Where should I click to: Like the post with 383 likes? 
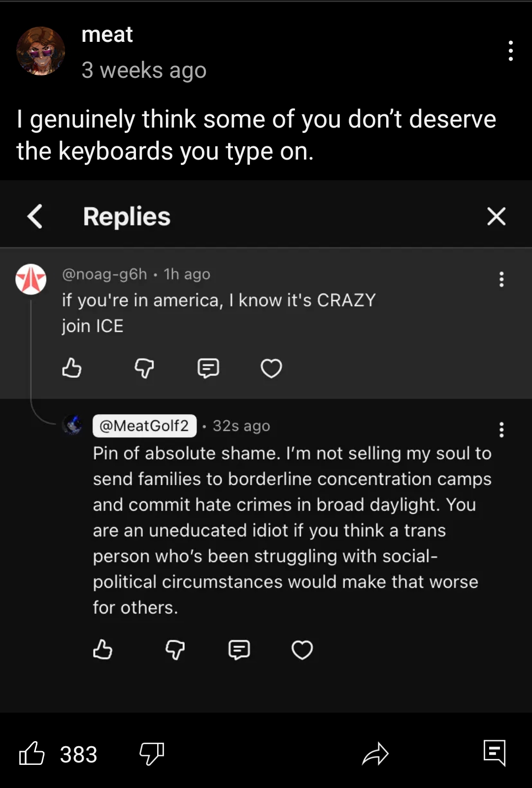pyautogui.click(x=32, y=754)
